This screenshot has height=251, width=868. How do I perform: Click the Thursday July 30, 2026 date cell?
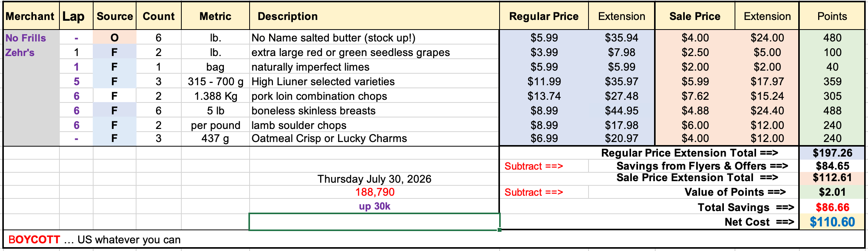[x=374, y=179]
